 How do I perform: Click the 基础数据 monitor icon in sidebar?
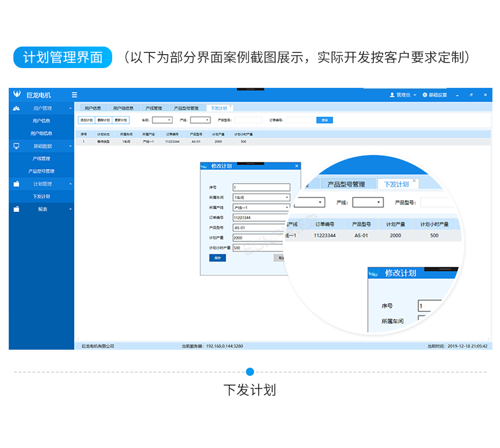coord(16,147)
